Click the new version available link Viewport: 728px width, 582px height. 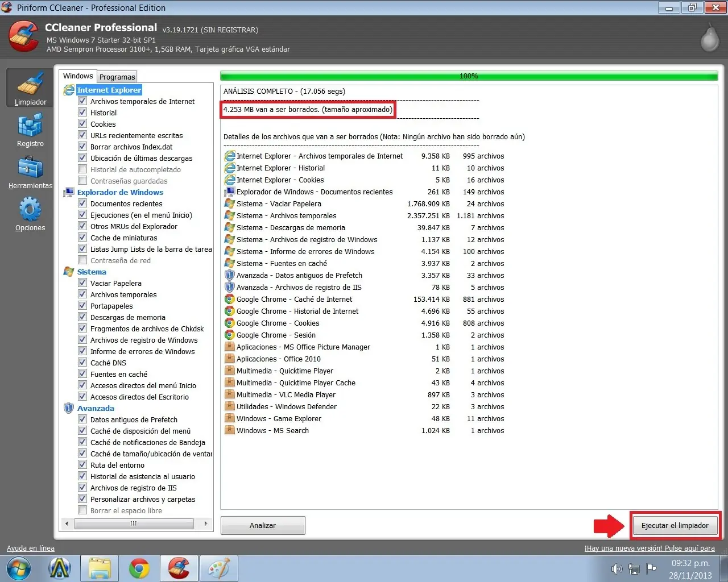(x=650, y=548)
